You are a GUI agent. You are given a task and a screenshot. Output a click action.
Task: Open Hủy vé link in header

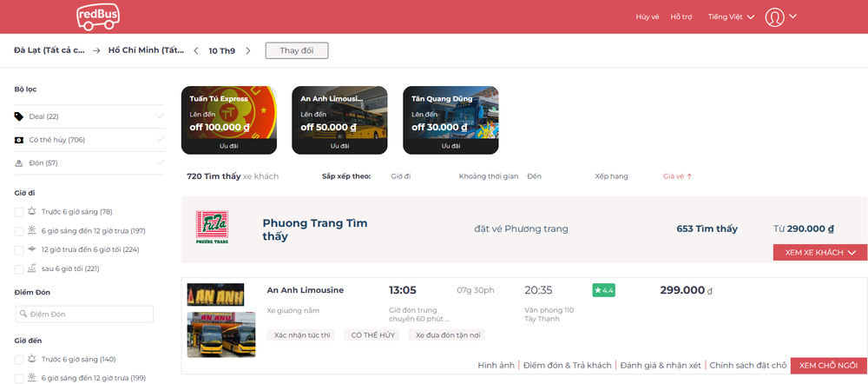(648, 17)
